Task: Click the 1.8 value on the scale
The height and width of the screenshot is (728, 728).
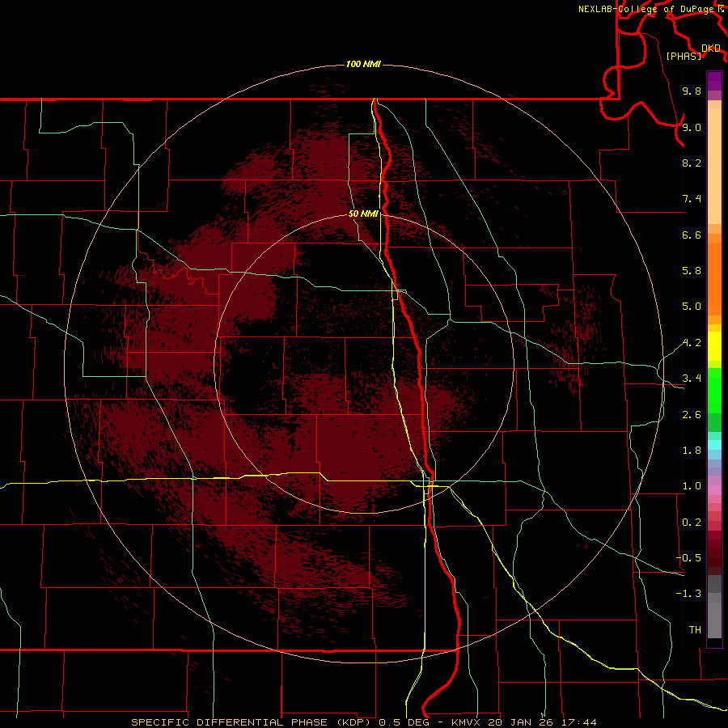Action: (692, 451)
